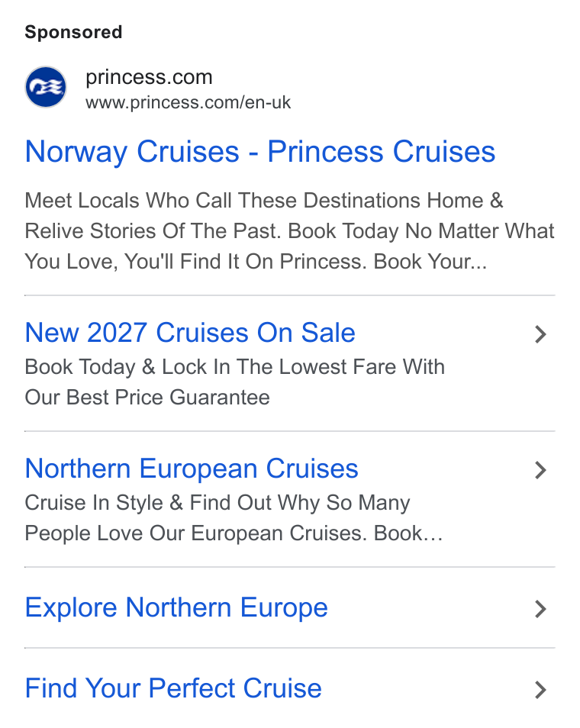Click the princess.com site name

(x=149, y=78)
